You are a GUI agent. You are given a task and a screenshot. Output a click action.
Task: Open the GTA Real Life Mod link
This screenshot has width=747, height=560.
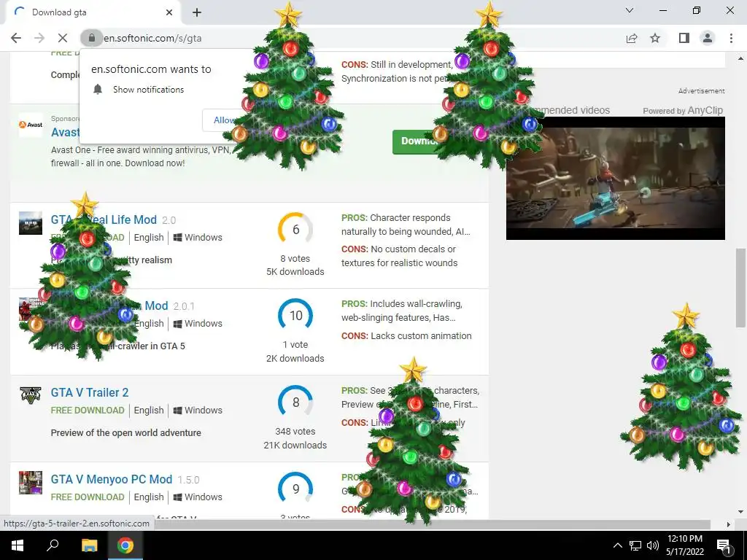click(x=104, y=219)
